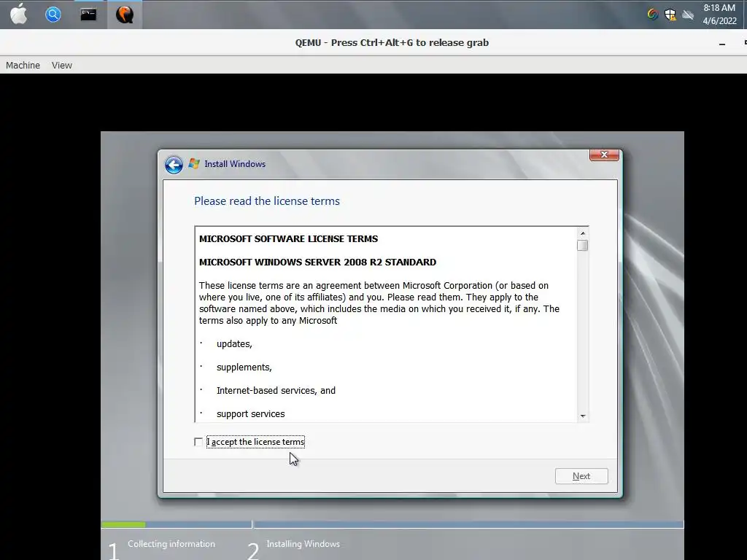747x560 pixels.
Task: Click the 'updates,' bullet line
Action: (x=234, y=344)
